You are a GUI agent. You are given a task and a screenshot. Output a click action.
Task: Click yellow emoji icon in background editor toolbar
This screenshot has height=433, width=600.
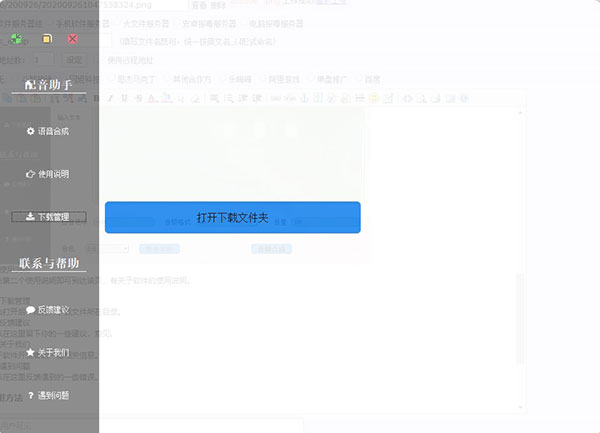click(x=374, y=98)
